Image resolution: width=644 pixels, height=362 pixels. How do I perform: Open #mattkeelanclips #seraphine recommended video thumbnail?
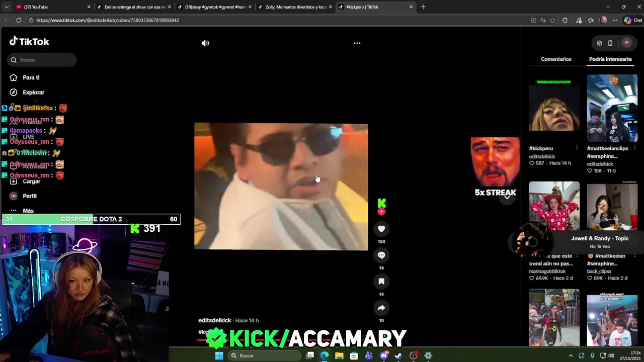pos(612,108)
